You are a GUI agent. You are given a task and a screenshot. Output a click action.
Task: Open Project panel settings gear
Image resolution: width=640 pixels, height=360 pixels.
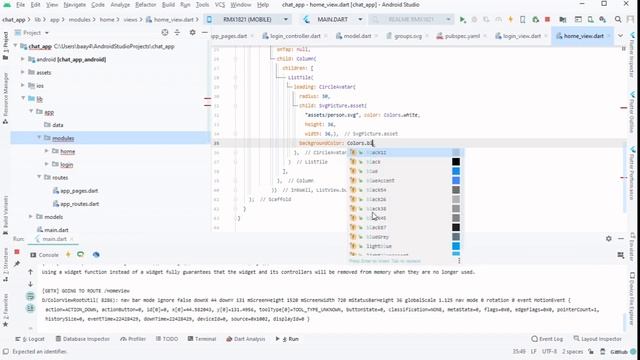(x=192, y=33)
